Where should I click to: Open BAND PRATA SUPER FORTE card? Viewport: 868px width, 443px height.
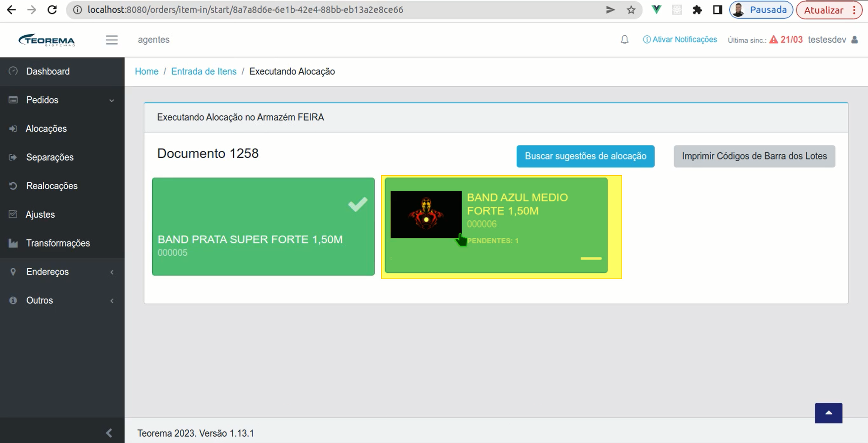(263, 227)
